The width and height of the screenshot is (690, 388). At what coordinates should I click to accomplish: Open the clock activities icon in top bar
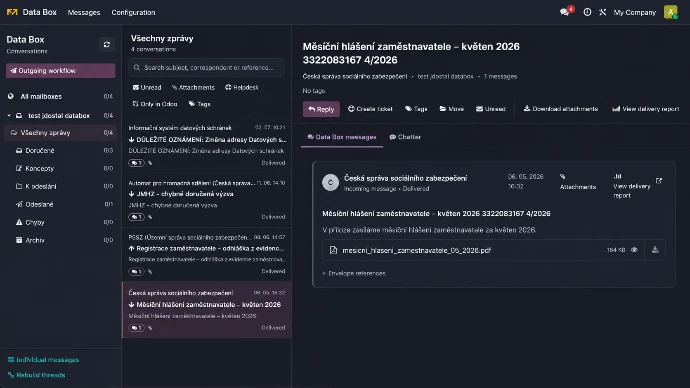[587, 12]
